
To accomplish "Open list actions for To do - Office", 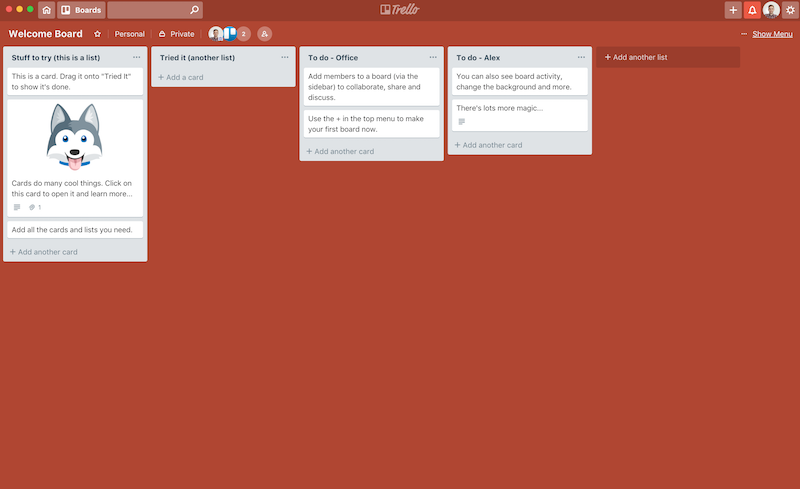I will (433, 57).
